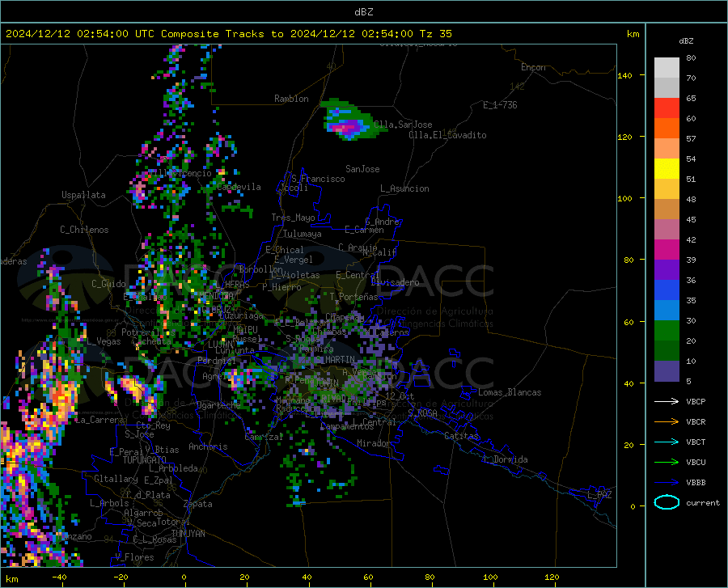This screenshot has height=588, width=728.
Task: Click the cyan VBCT arrow legend icon
Action: (667, 442)
